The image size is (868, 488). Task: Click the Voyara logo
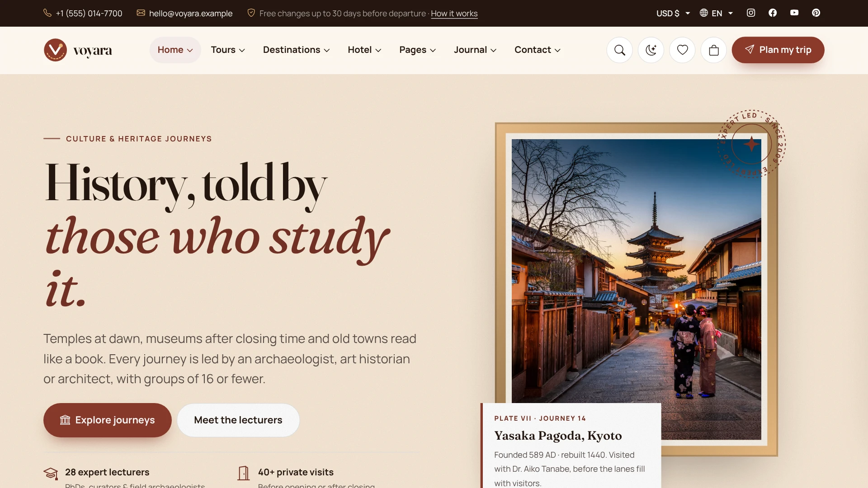point(78,50)
